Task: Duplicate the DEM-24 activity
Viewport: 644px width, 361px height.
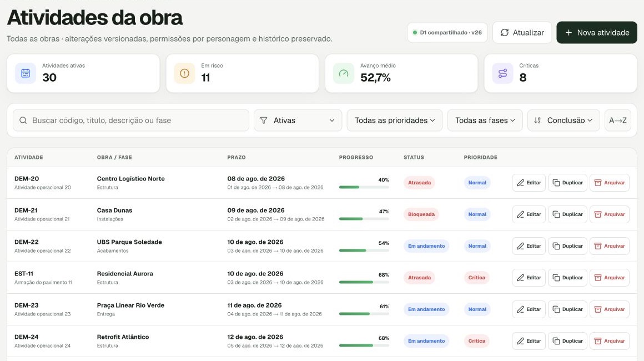Action: (567, 341)
